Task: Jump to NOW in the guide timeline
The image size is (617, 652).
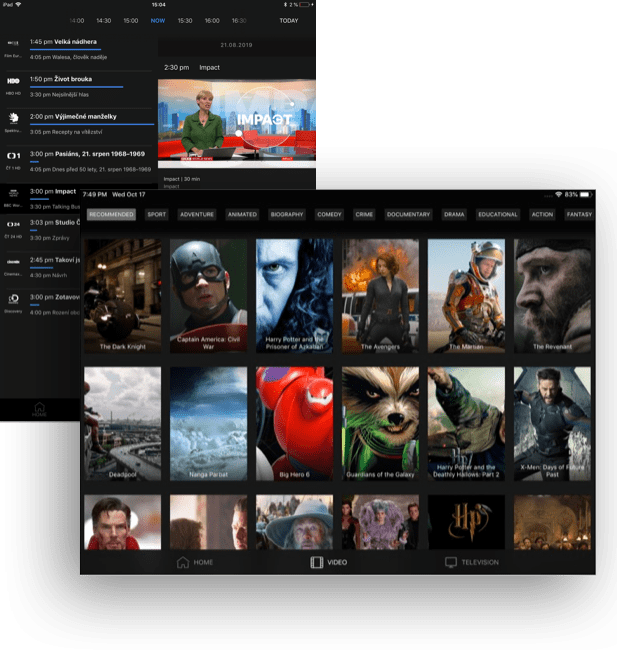Action: 158,20
